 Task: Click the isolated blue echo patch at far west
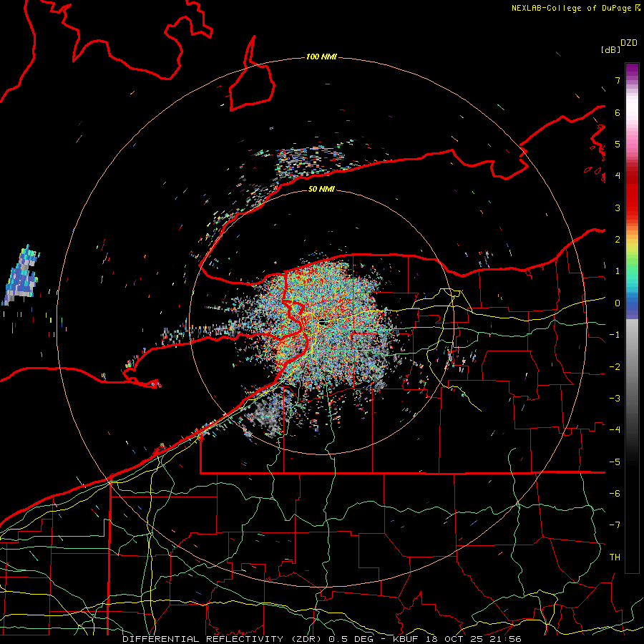click(21, 275)
